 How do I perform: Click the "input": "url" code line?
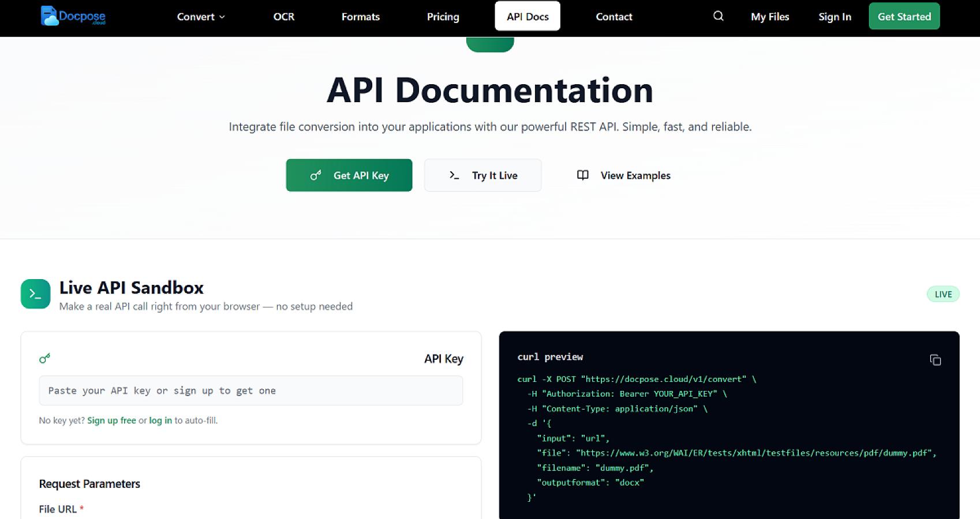[x=573, y=438]
